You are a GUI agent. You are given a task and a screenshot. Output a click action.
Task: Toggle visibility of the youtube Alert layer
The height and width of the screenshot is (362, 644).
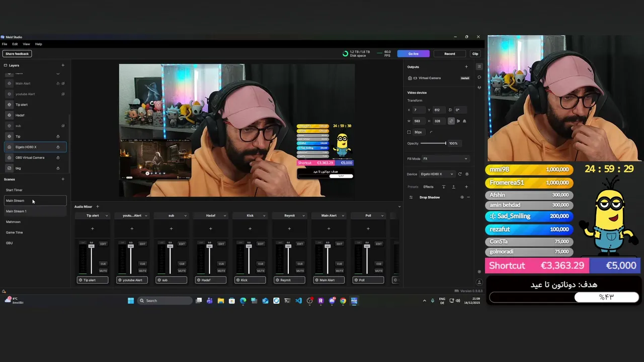click(63, 94)
